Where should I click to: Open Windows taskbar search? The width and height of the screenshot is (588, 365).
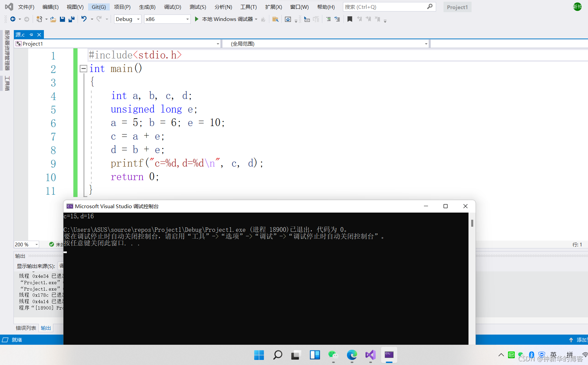pos(277,355)
